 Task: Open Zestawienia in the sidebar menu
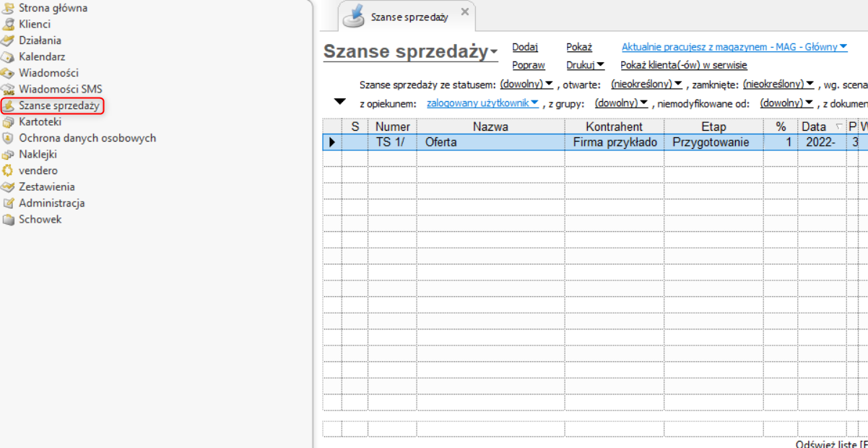tap(46, 186)
